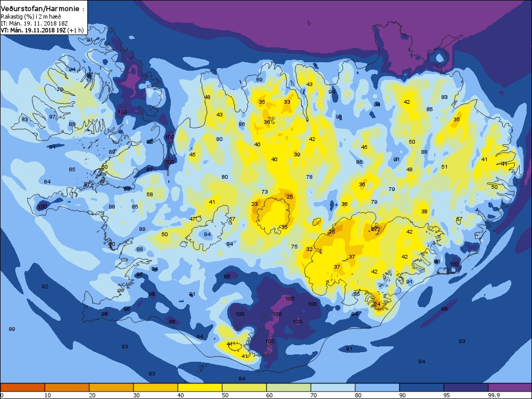Screen dimensions: 532x399
Task: Click the humidity value 25 on the map
Action: (x=289, y=196)
